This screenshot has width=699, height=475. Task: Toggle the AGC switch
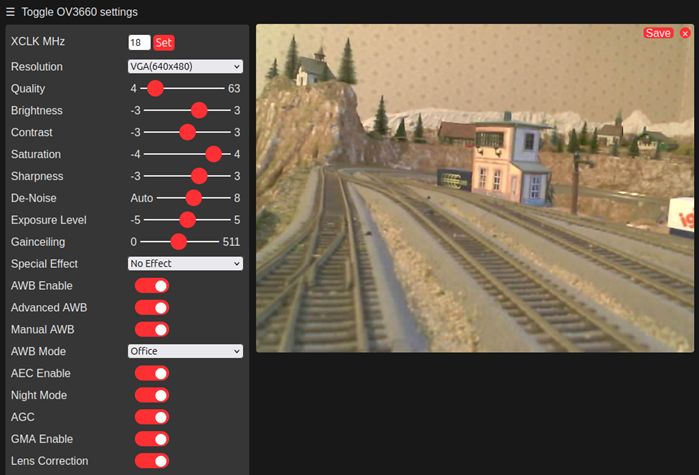coord(151,418)
